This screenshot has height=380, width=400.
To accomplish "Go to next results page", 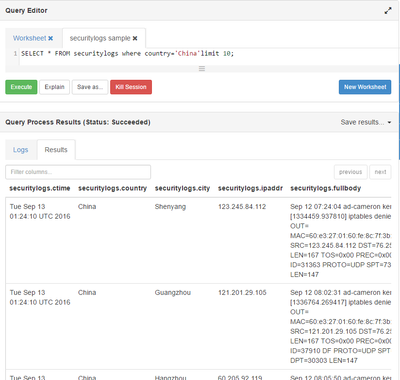I will click(x=380, y=172).
